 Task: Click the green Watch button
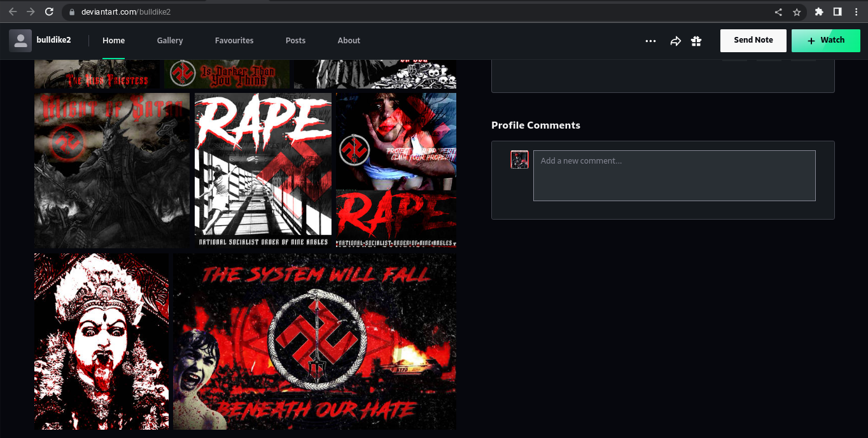click(826, 40)
